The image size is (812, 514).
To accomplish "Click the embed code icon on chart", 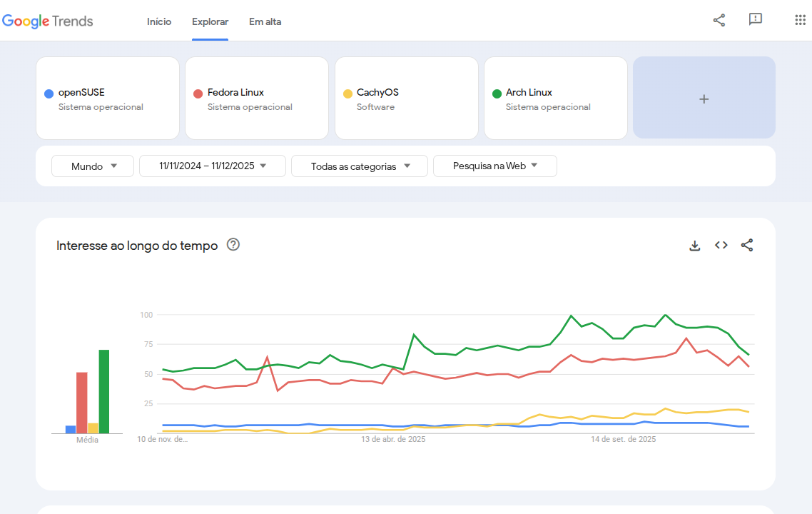I will 721,246.
